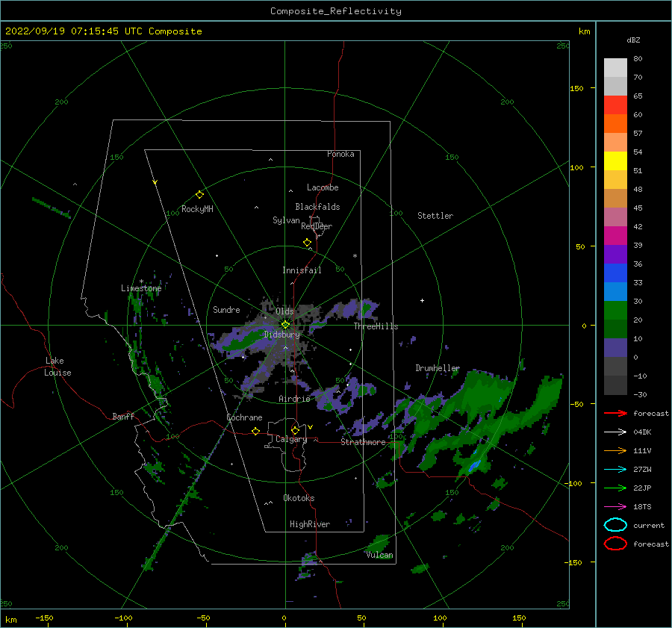
Task: Pick the slate violet 10 dBZ swatch
Action: (x=615, y=348)
